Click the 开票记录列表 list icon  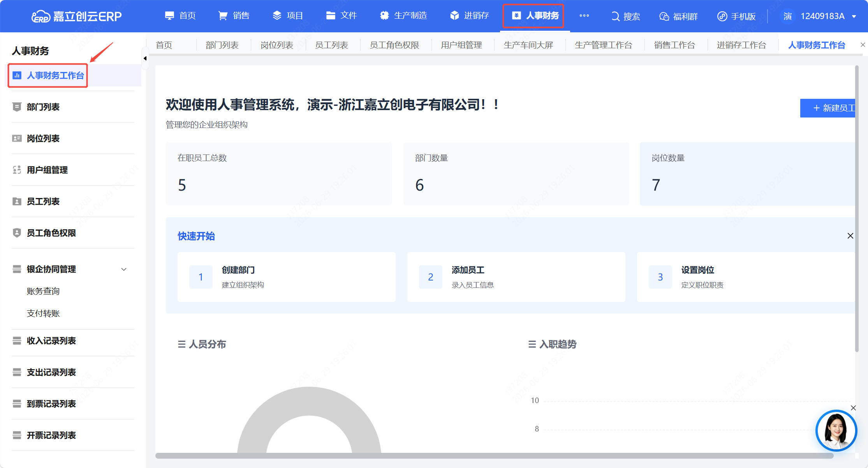click(17, 435)
